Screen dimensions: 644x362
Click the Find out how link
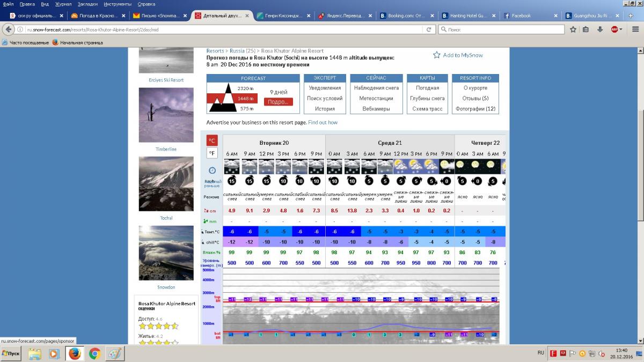(x=323, y=122)
